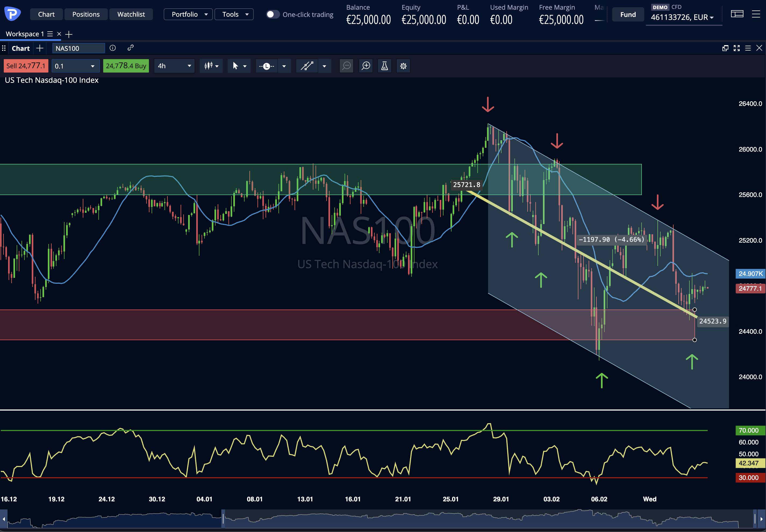Open the chart settings gear icon
The height and width of the screenshot is (532, 766).
tap(403, 66)
